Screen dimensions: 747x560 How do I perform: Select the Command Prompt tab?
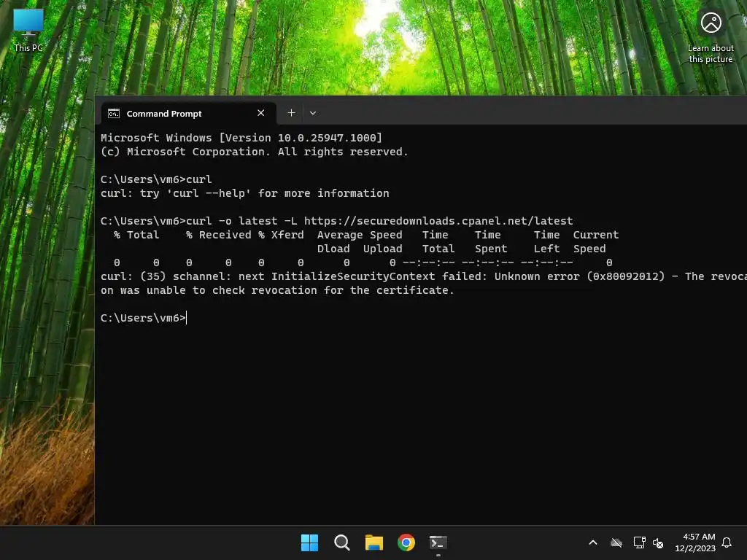(x=189, y=113)
